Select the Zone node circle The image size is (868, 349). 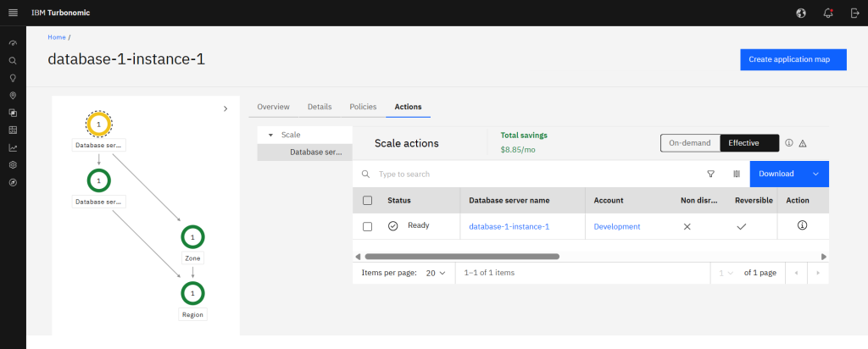click(x=192, y=237)
